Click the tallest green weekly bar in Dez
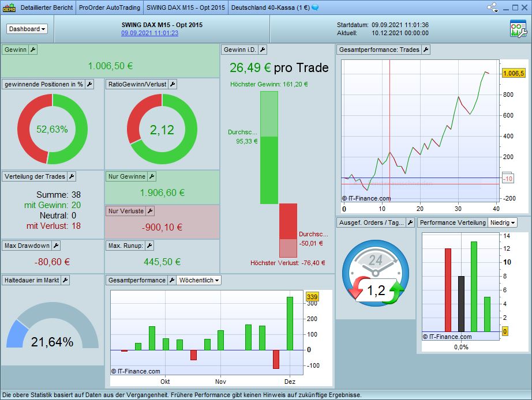This screenshot has width=532, height=400. coord(290,323)
